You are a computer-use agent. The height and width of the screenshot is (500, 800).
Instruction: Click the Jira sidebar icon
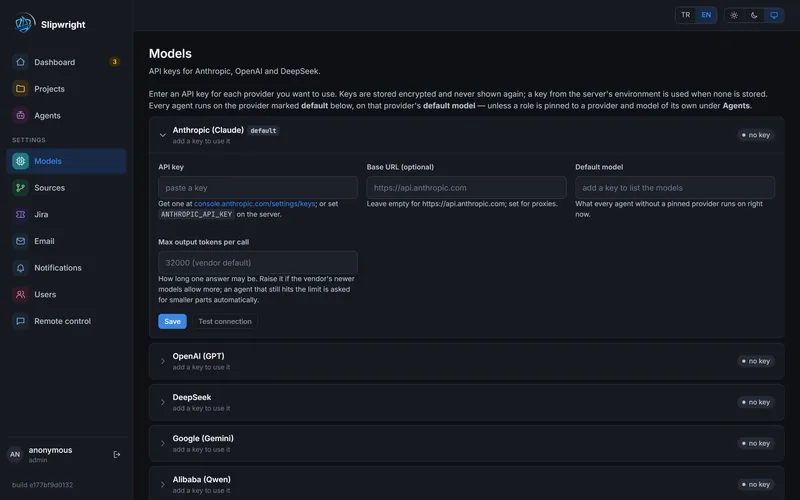tap(20, 214)
